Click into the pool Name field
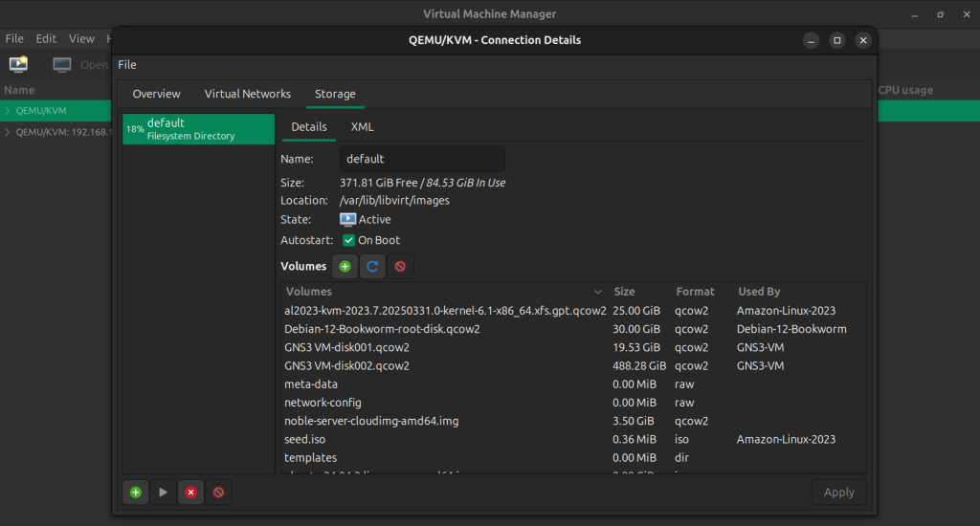 pos(422,160)
